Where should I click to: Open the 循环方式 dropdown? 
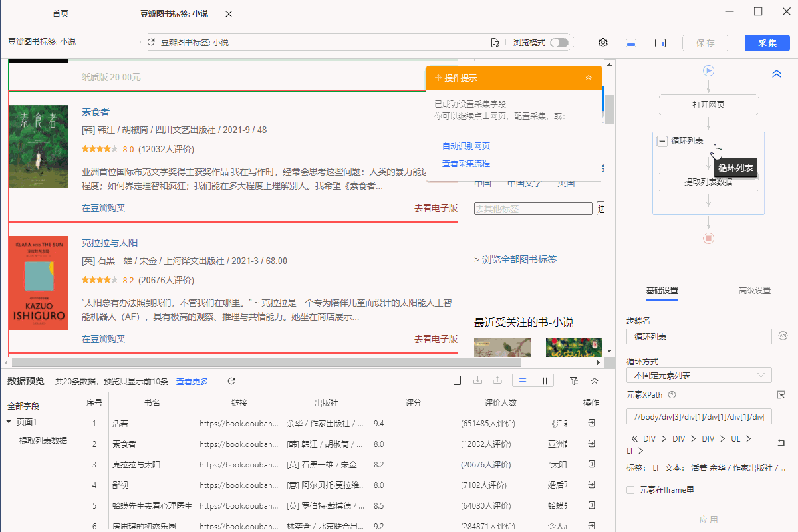point(699,375)
